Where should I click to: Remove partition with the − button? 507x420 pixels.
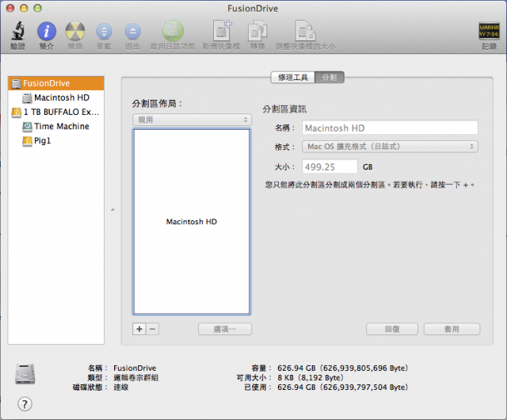(153, 329)
